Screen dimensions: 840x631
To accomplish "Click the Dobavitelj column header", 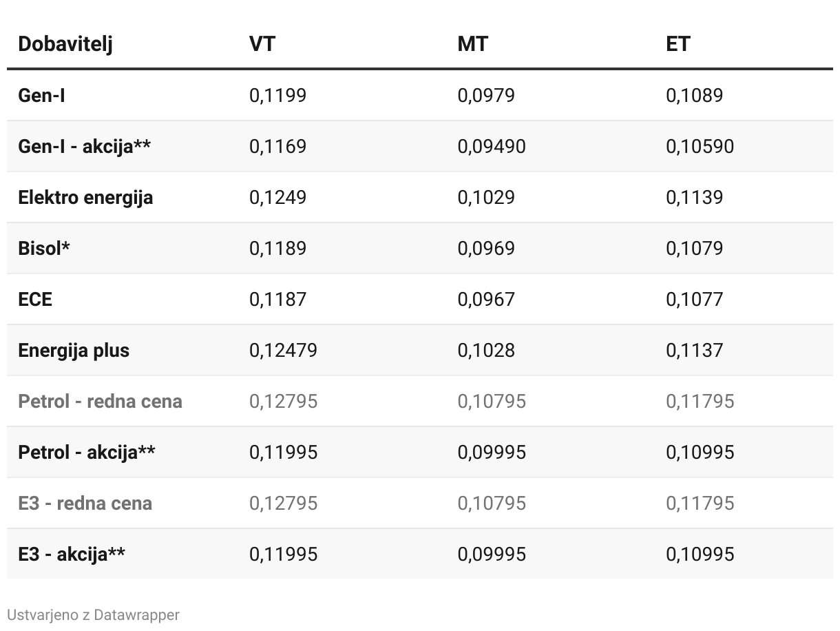I will pyautogui.click(x=65, y=44).
